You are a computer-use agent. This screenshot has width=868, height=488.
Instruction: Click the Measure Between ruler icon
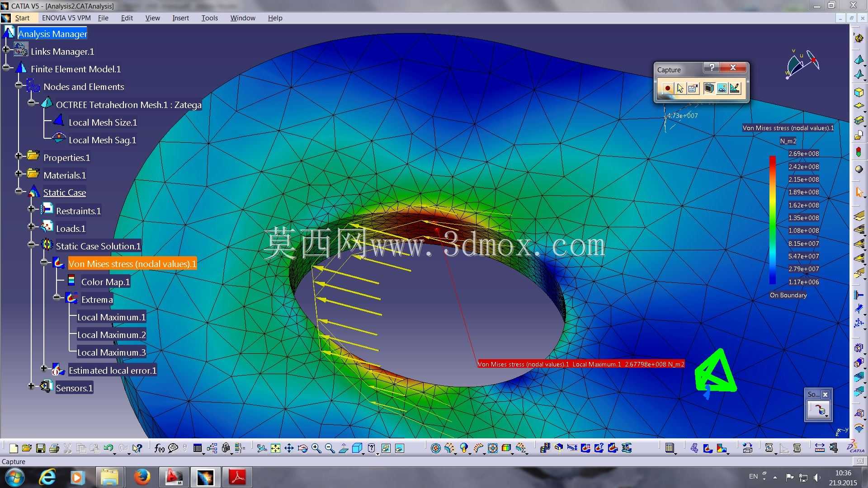pos(819,448)
